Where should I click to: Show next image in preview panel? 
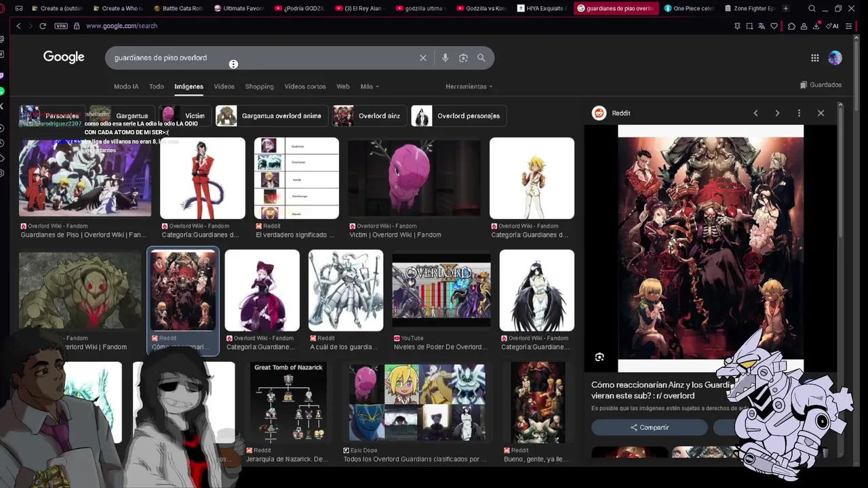click(777, 113)
